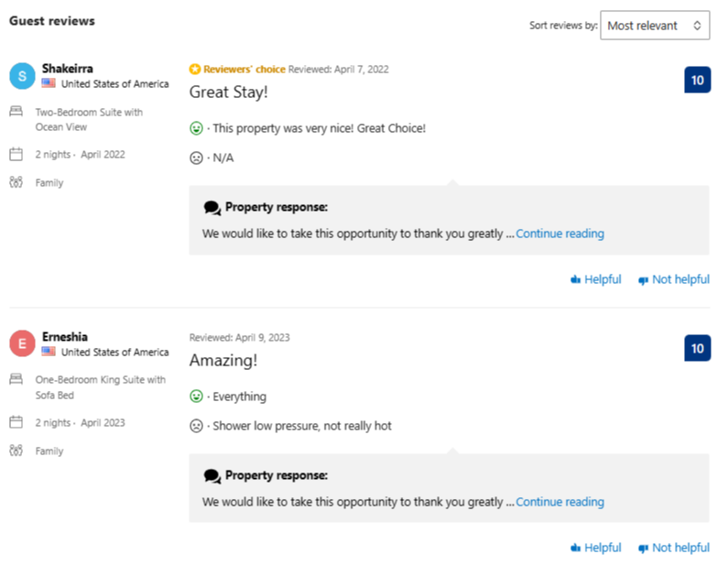Click the Amazing! review title

point(223,360)
